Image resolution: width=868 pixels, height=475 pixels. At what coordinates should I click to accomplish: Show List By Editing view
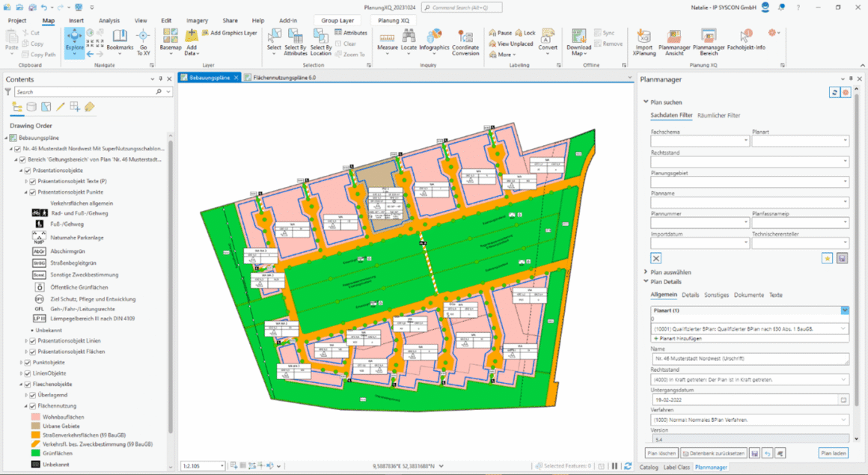point(61,107)
